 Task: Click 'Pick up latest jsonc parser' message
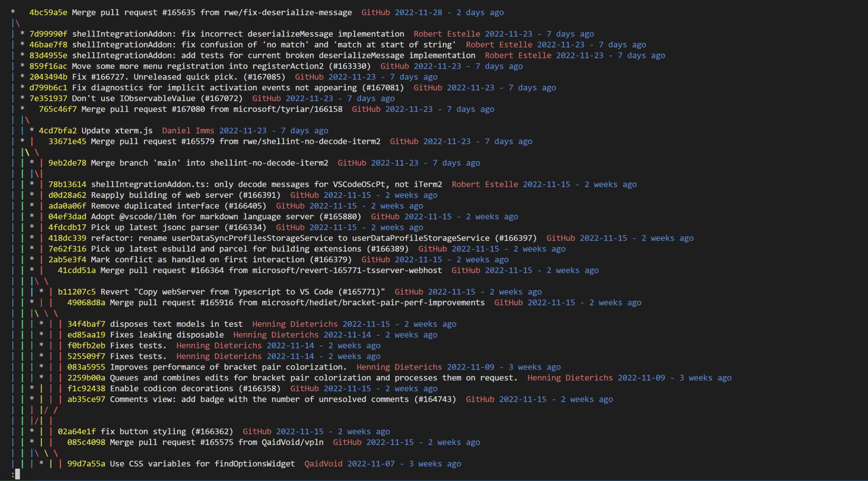point(178,227)
